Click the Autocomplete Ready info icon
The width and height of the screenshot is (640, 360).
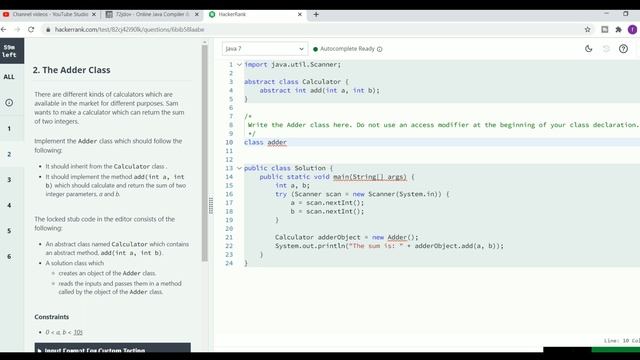click(380, 49)
